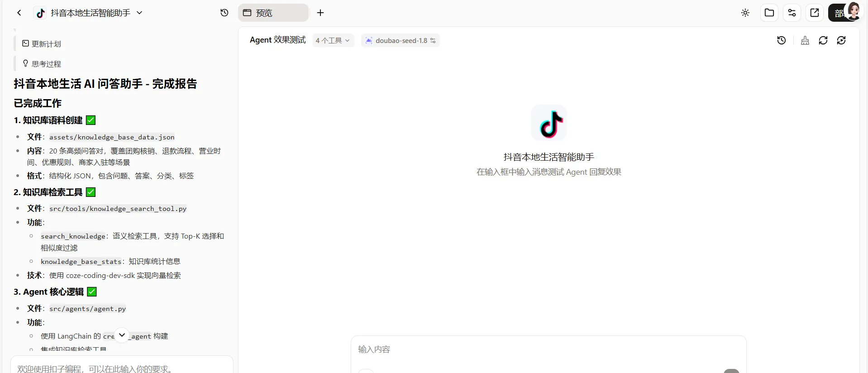View test history in Agent panel
The image size is (868, 373).
pyautogui.click(x=781, y=40)
